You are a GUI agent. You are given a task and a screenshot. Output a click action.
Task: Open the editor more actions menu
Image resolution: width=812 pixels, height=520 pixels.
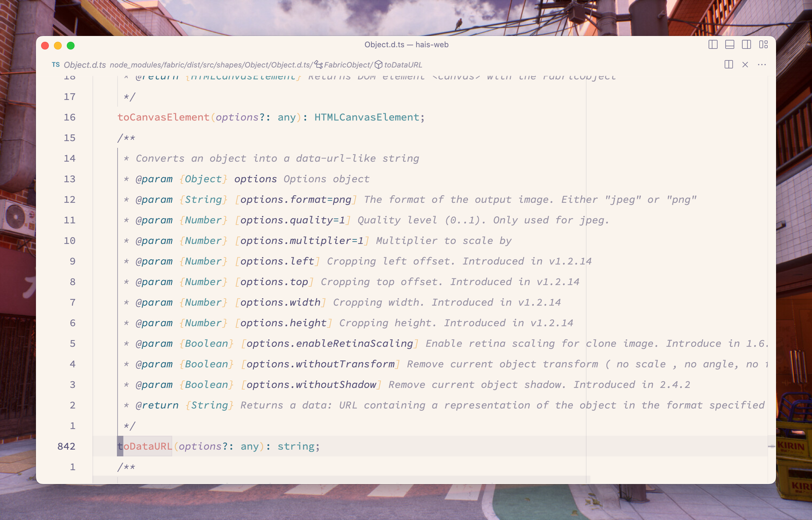[x=762, y=65]
